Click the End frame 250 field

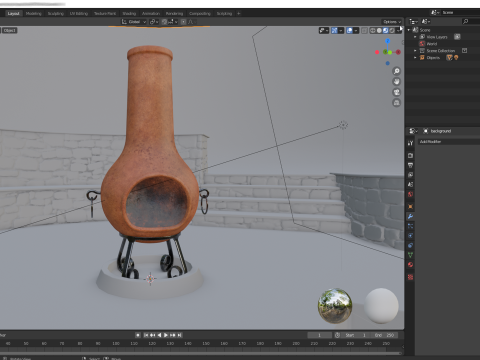pyautogui.click(x=384, y=335)
